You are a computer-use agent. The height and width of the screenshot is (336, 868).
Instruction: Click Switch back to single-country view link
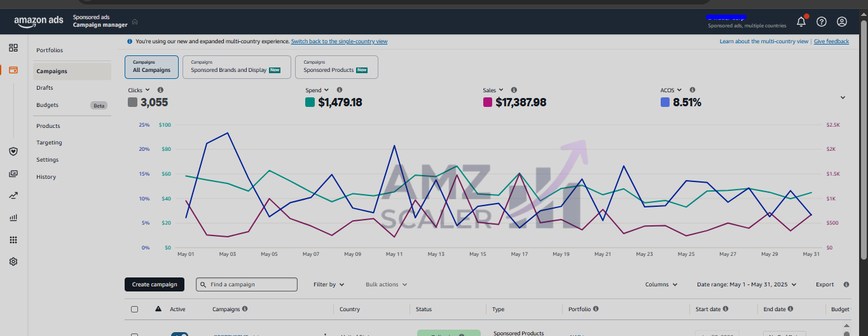[339, 41]
